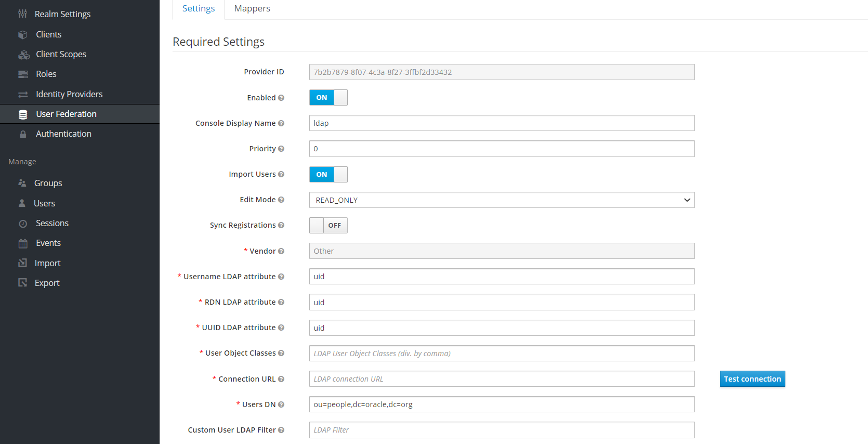Show help tooltip for Priority

pos(281,149)
